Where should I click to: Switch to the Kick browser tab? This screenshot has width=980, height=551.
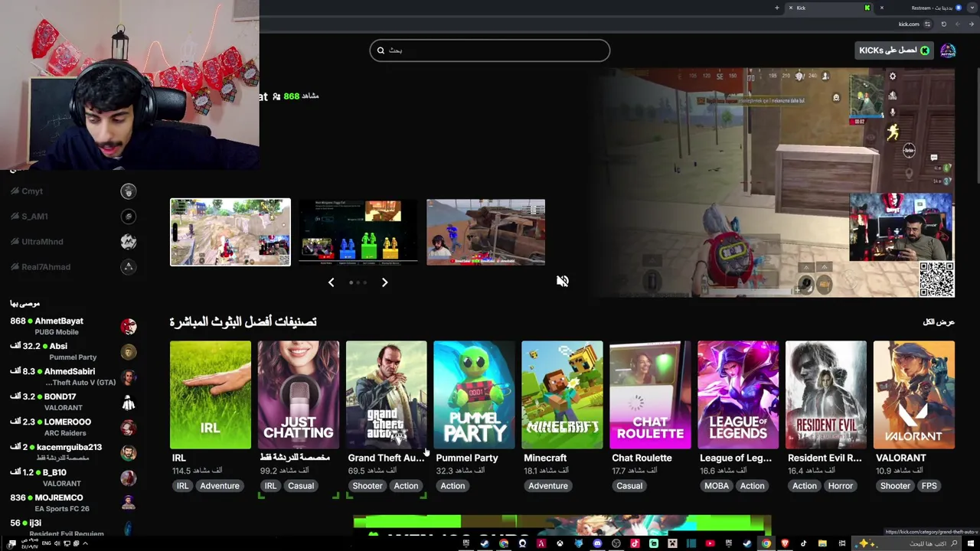click(830, 8)
